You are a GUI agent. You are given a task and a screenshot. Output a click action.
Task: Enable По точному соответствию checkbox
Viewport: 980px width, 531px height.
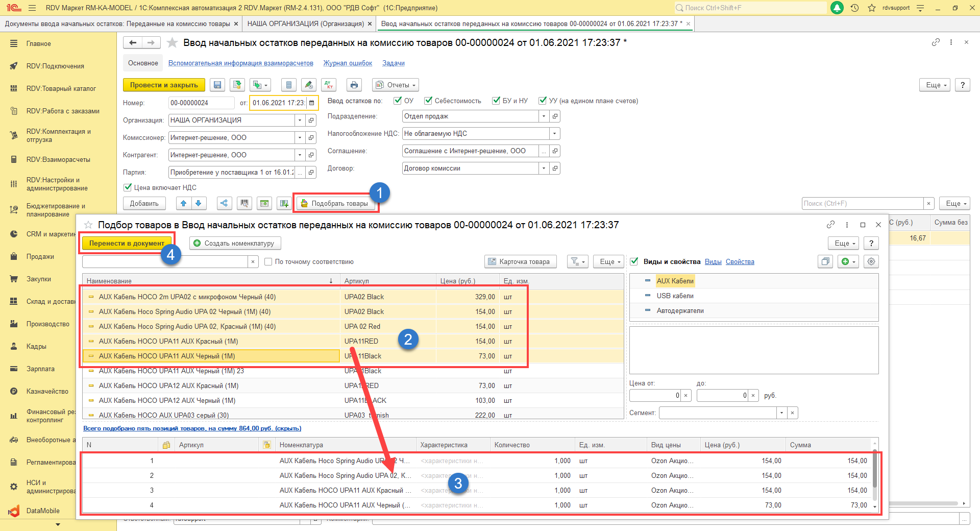(268, 261)
